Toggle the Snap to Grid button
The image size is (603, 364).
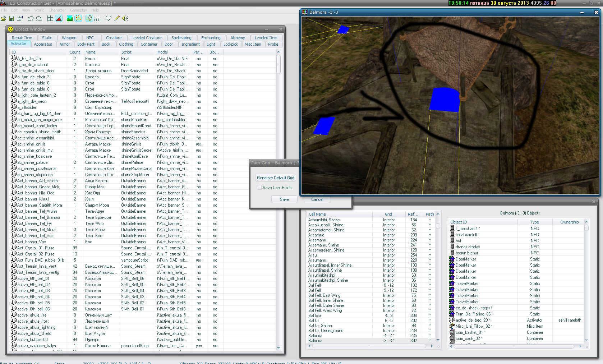(x=50, y=18)
